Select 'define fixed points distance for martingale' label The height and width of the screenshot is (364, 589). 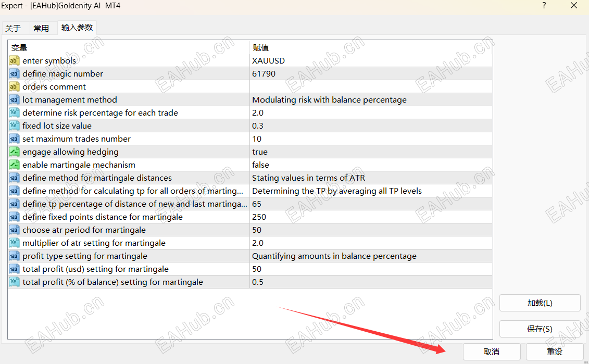102,217
